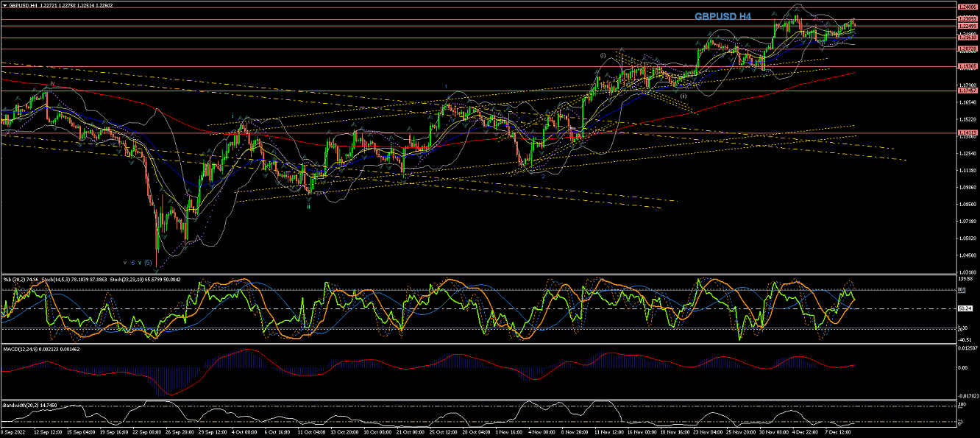This screenshot has height=438, width=980.
Task: Click the MACD(12,24,9) indicator label
Action: pyautogui.click(x=21, y=349)
